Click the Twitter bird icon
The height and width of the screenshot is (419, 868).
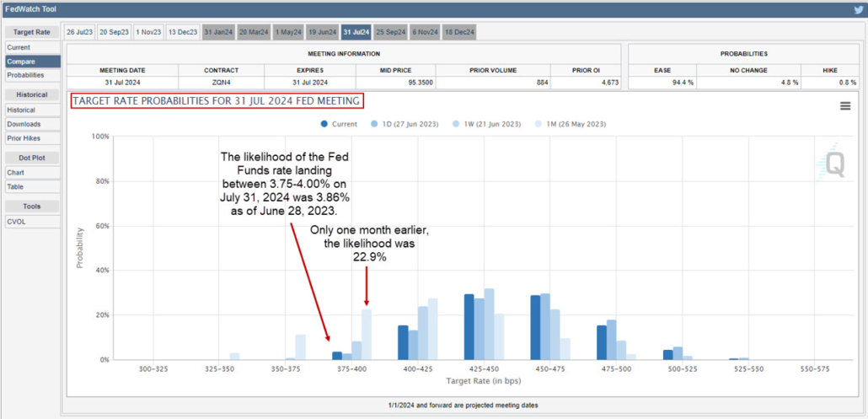click(x=859, y=9)
